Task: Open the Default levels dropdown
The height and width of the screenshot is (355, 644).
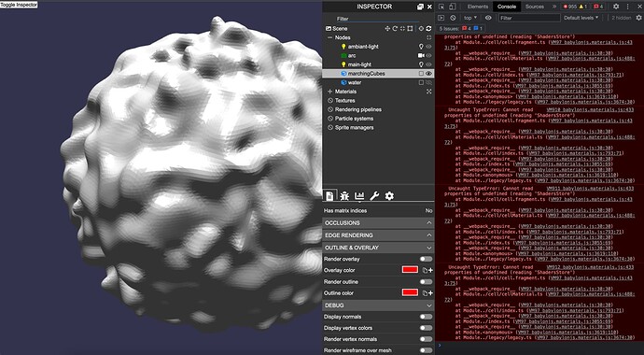Action: 581,18
